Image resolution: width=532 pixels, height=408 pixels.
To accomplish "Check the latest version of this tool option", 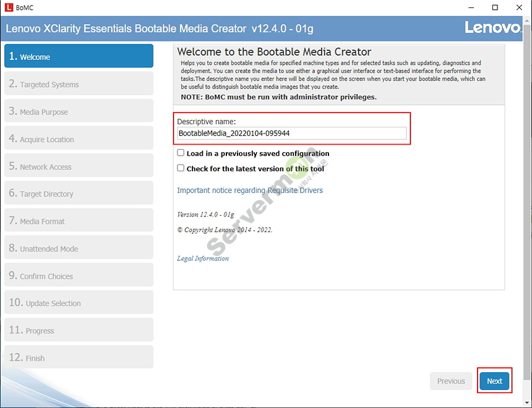I will 181,168.
